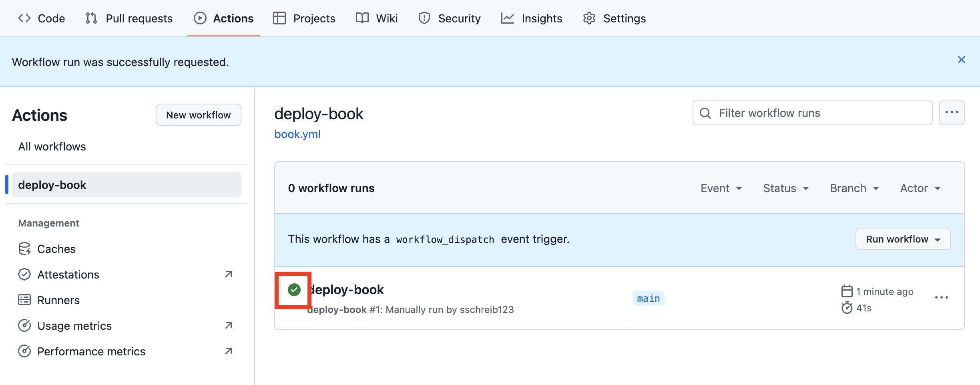Expand the Branch filter dropdown
The width and height of the screenshot is (980, 385).
[854, 188]
